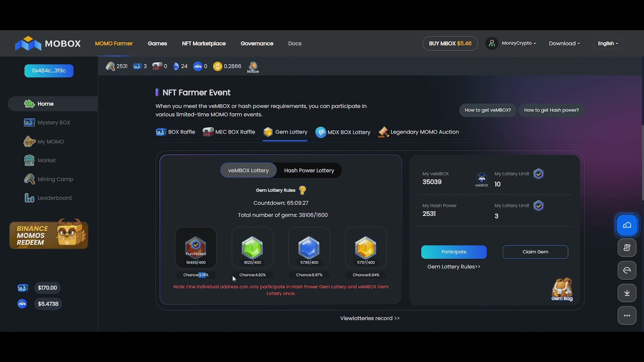Open NFT Marketplace menu
This screenshot has height=362, width=644.
tap(204, 43)
